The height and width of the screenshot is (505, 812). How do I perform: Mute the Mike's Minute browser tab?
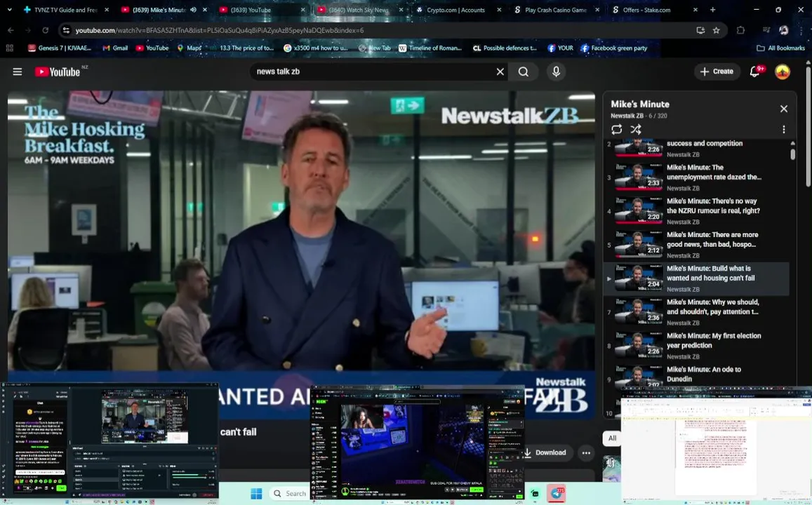click(x=193, y=10)
